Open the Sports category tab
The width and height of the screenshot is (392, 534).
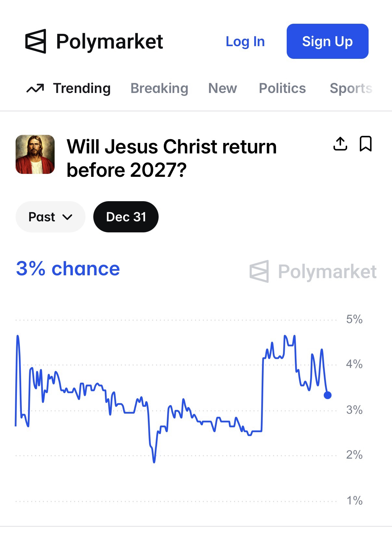coord(351,88)
